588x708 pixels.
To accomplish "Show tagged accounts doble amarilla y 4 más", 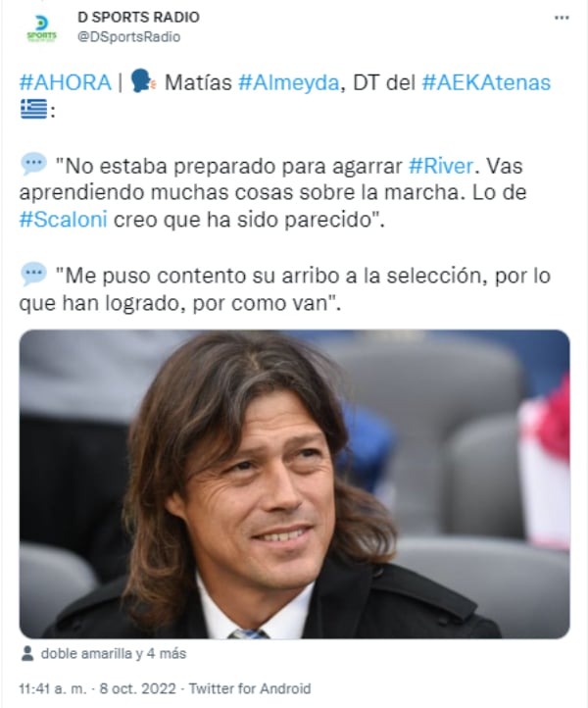I will (114, 653).
